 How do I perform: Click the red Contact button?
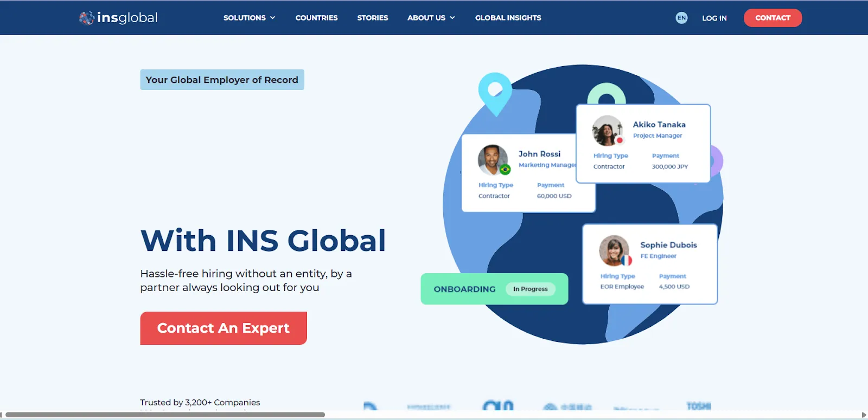[x=773, y=18]
